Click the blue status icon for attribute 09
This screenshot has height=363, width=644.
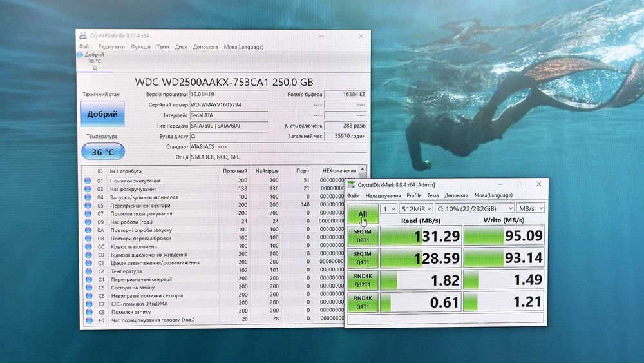click(88, 222)
